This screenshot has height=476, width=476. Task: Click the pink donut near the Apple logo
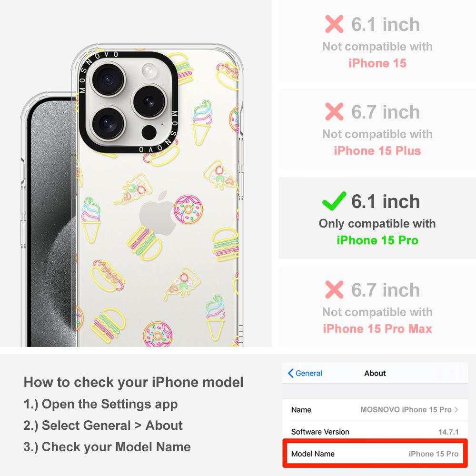click(x=188, y=209)
